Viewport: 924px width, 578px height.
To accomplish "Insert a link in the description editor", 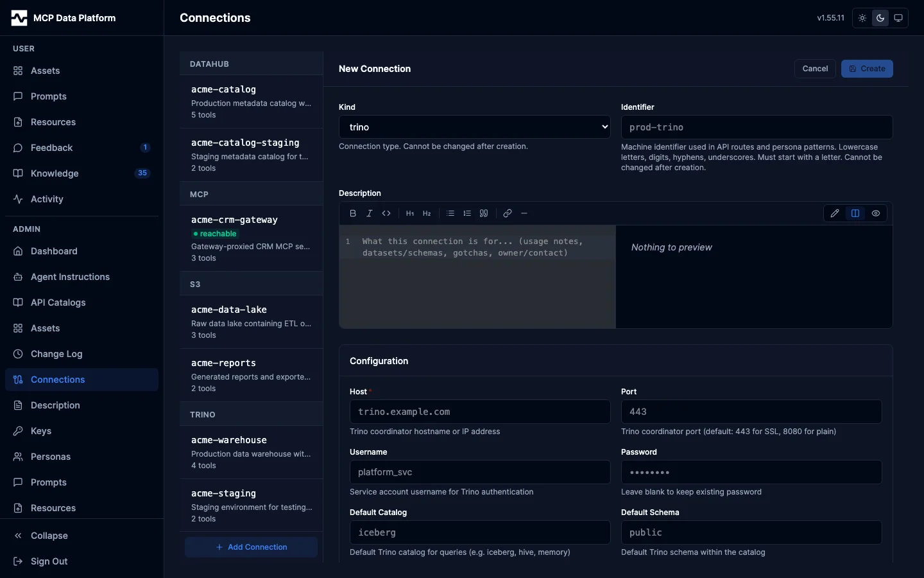I will coord(508,213).
